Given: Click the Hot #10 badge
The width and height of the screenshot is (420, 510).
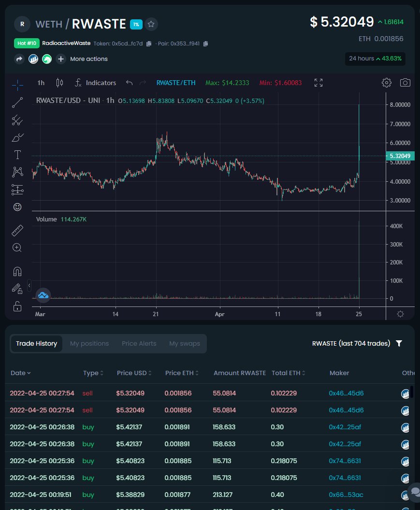Looking at the screenshot, I should 27,43.
